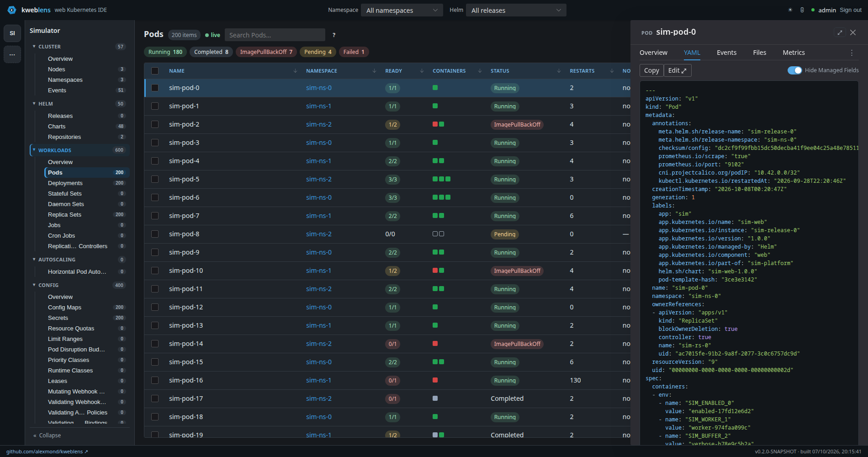This screenshot has height=457, width=868.
Task: Click the Edit YAML button
Action: coord(677,70)
